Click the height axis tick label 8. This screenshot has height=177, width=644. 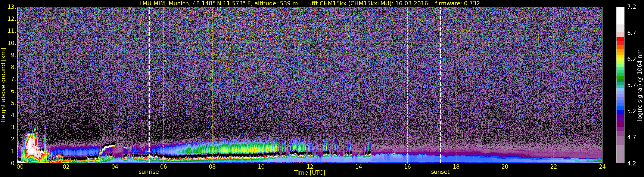pos(13,67)
